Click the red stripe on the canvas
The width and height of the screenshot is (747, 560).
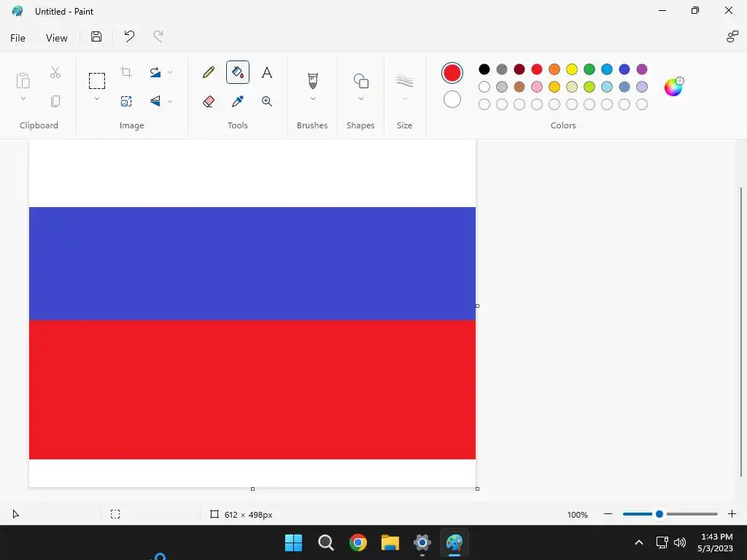(x=252, y=389)
